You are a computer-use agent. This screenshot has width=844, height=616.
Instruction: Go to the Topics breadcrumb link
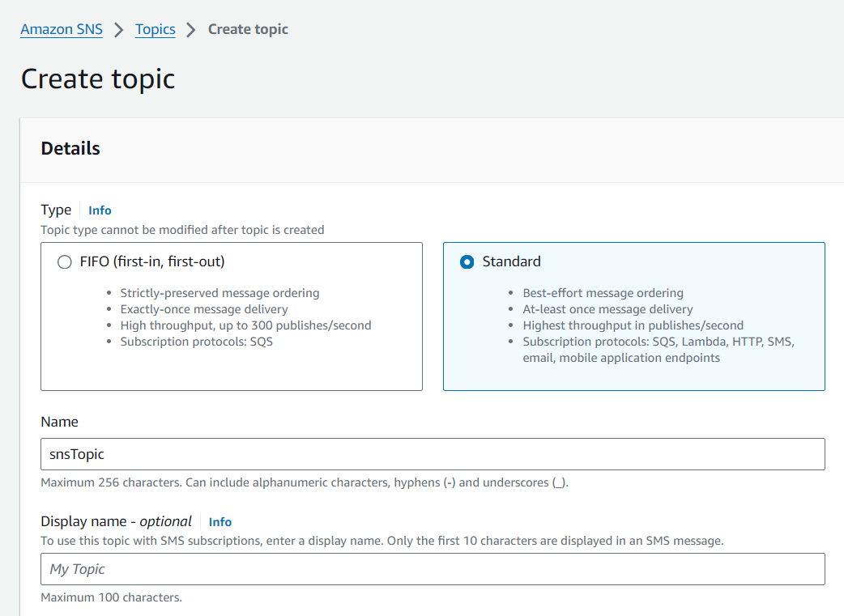click(x=155, y=29)
